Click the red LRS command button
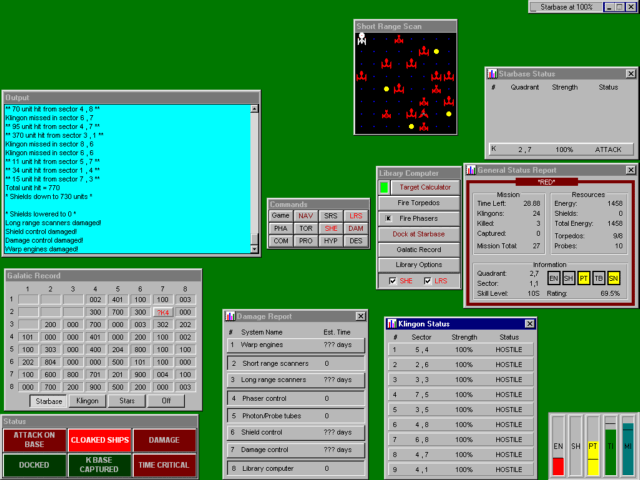This screenshot has height=480, width=640. (356, 216)
